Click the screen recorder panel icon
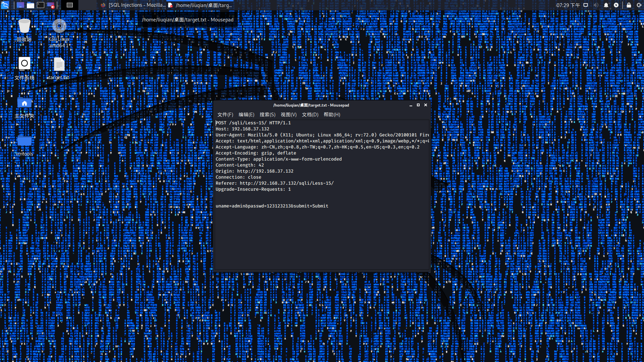644x362 pixels. tap(51, 5)
